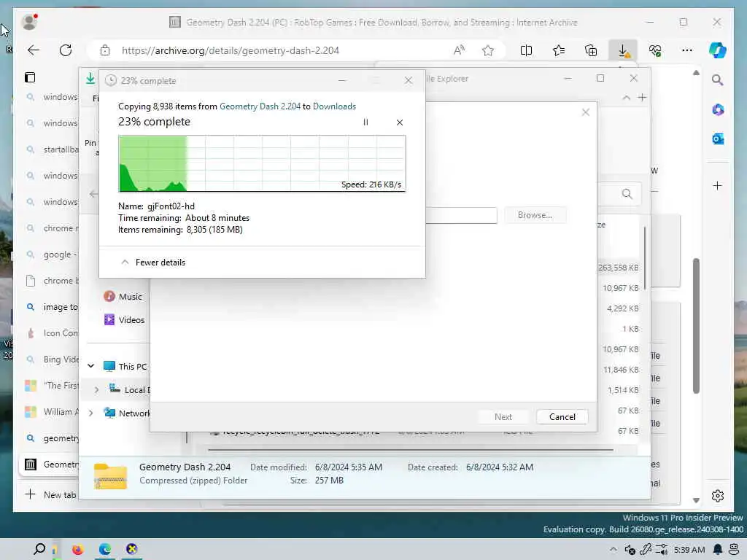Focus the extraction destination path field

[x=461, y=215]
